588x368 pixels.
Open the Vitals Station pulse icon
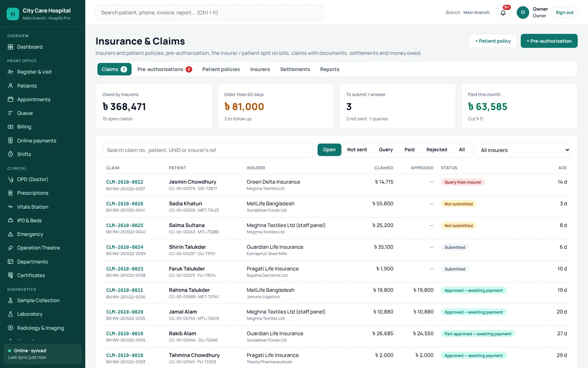[x=10, y=207]
